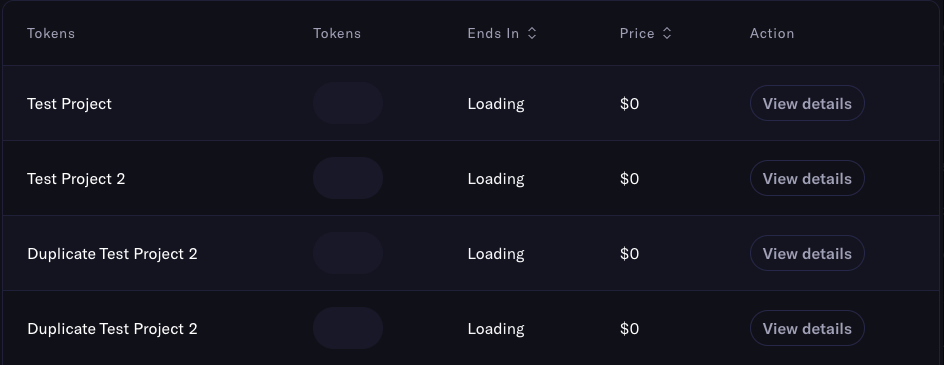Click the first Duplicate Test Project 2 name

coord(112,254)
